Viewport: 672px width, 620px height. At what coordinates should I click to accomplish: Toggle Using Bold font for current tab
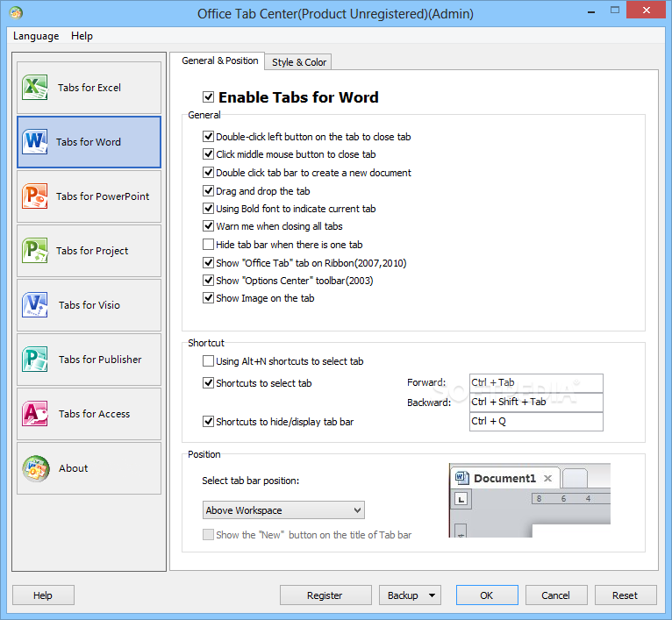point(208,209)
